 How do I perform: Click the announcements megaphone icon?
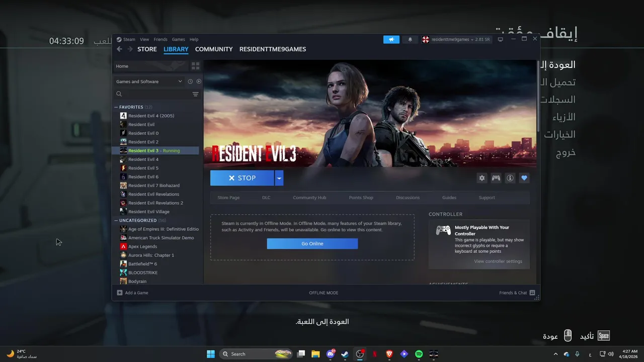click(x=391, y=39)
